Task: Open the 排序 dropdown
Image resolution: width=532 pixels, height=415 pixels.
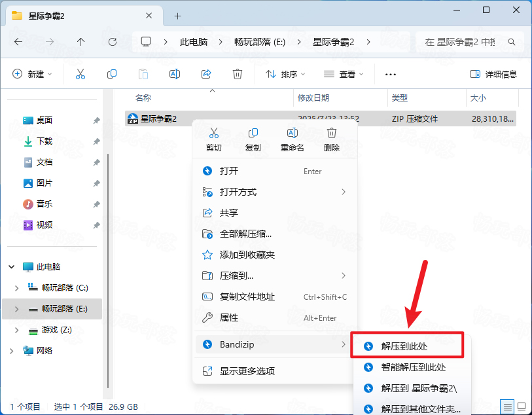Action: coord(285,74)
